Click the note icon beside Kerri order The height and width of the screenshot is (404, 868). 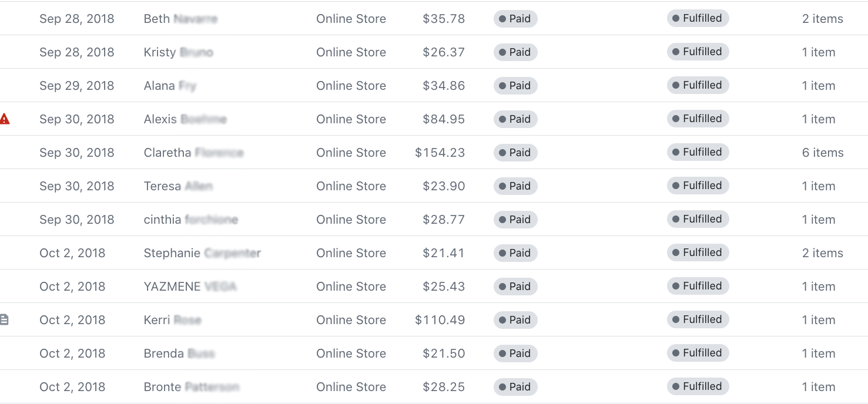(x=4, y=320)
